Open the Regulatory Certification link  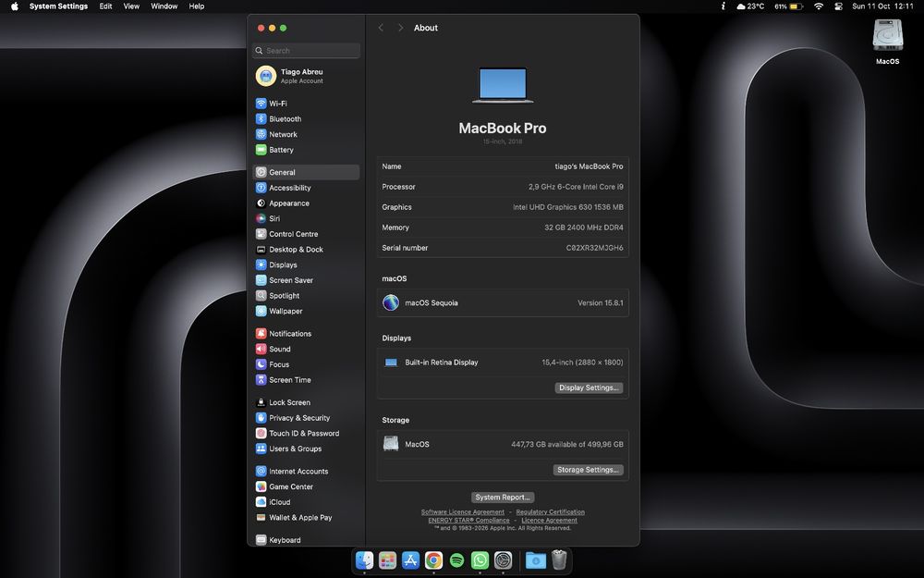pyautogui.click(x=551, y=512)
